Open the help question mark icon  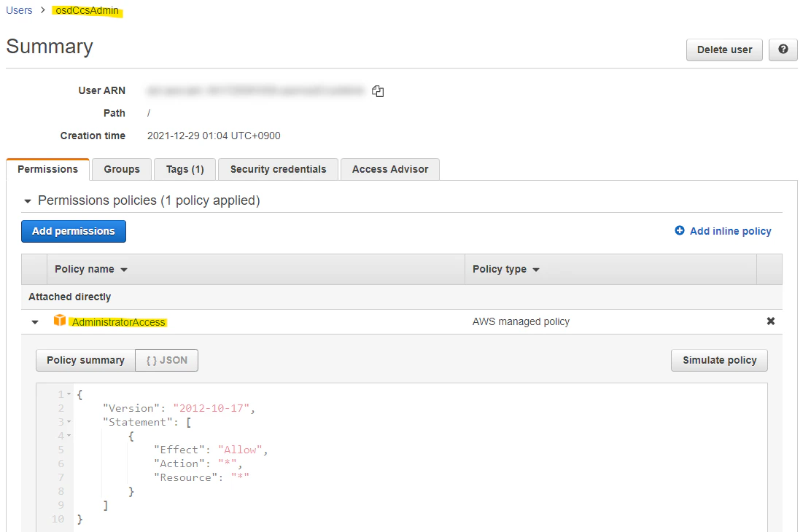pos(783,50)
